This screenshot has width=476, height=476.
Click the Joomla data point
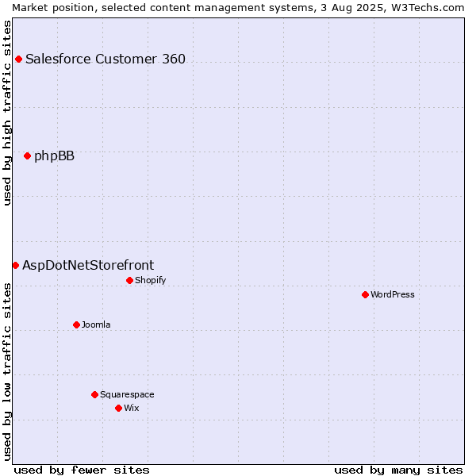76,325
